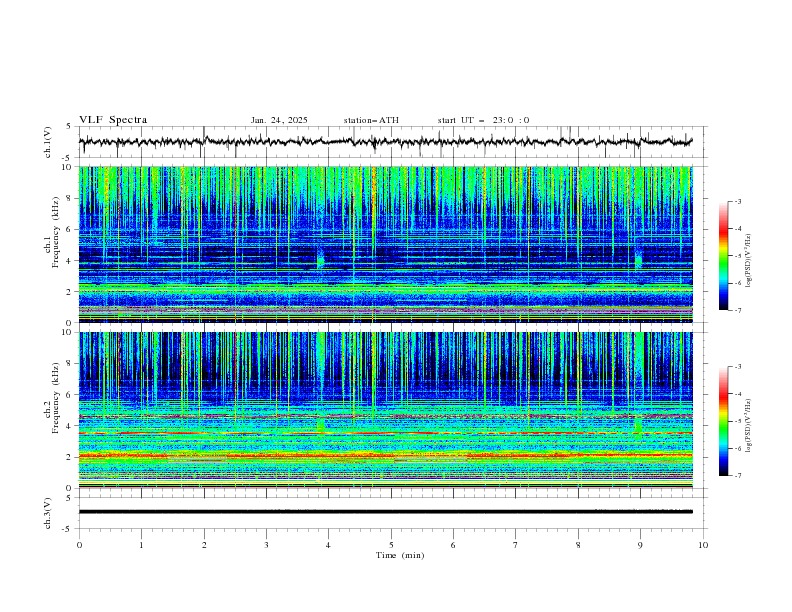Click the '8' kHz tick on ch.1 frequency axis
792x612 pixels.
pyautogui.click(x=69, y=198)
